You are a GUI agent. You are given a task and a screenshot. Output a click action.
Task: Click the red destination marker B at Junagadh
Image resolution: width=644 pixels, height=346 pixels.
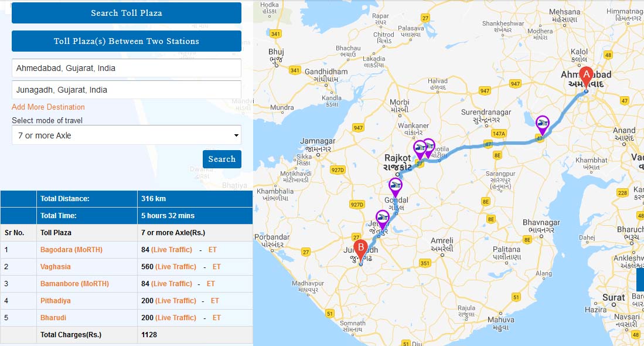pos(361,248)
